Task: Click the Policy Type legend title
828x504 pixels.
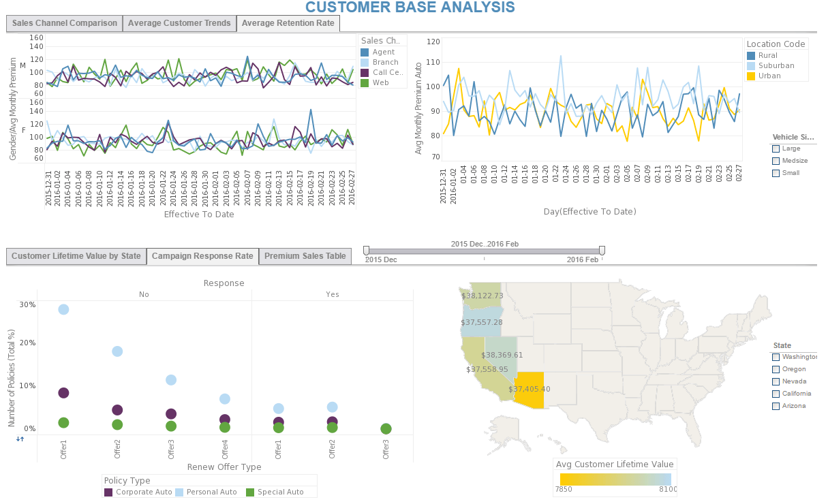Action: pos(127,480)
